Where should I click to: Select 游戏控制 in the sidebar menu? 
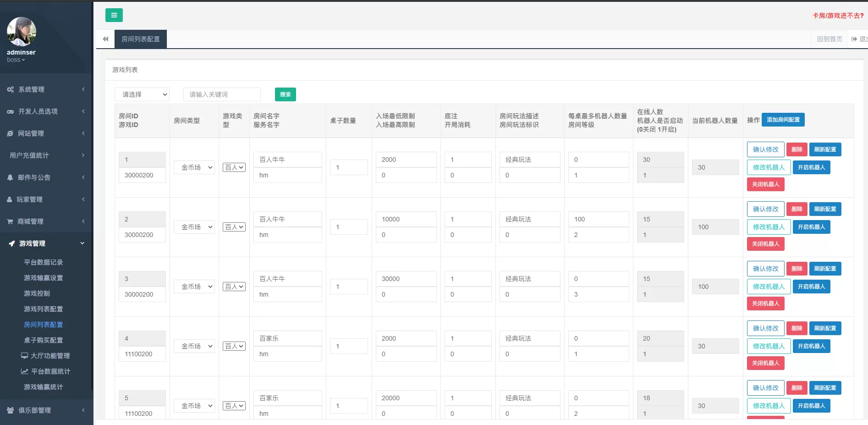[x=37, y=293]
